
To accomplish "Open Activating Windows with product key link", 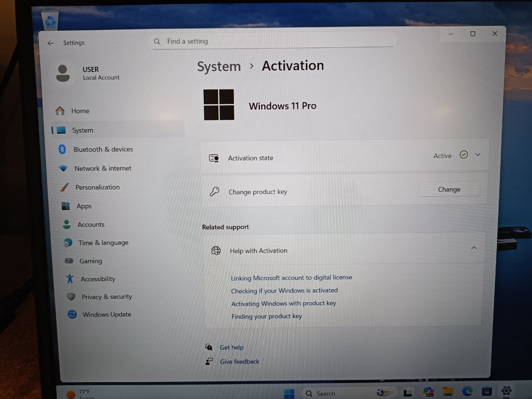I will click(x=284, y=303).
